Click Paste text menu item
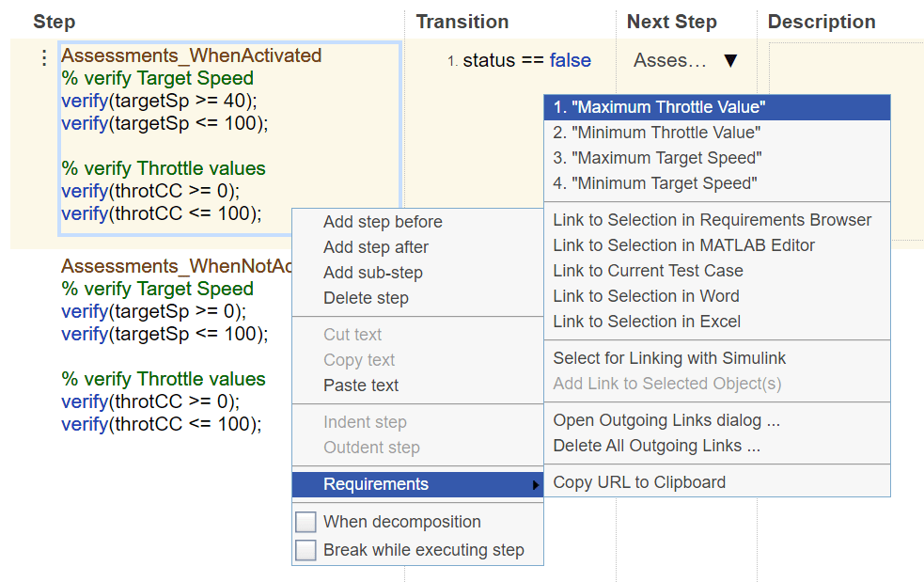 (x=361, y=385)
